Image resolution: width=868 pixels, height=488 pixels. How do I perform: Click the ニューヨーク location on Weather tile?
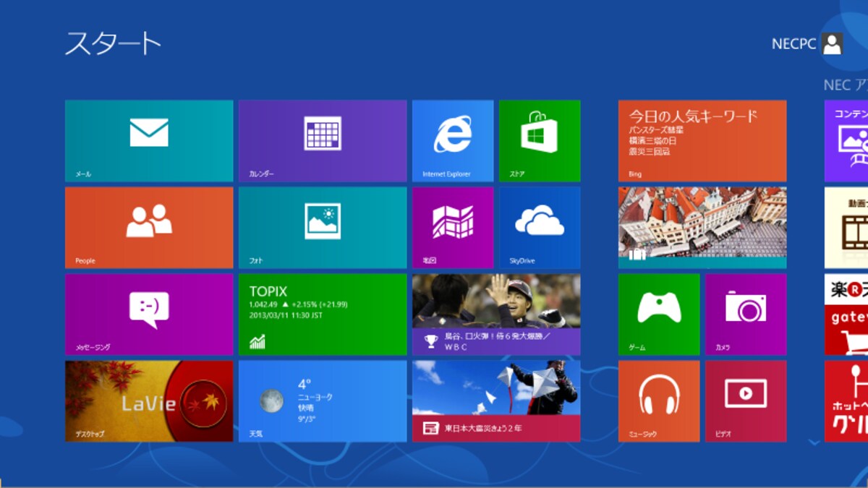click(x=315, y=397)
